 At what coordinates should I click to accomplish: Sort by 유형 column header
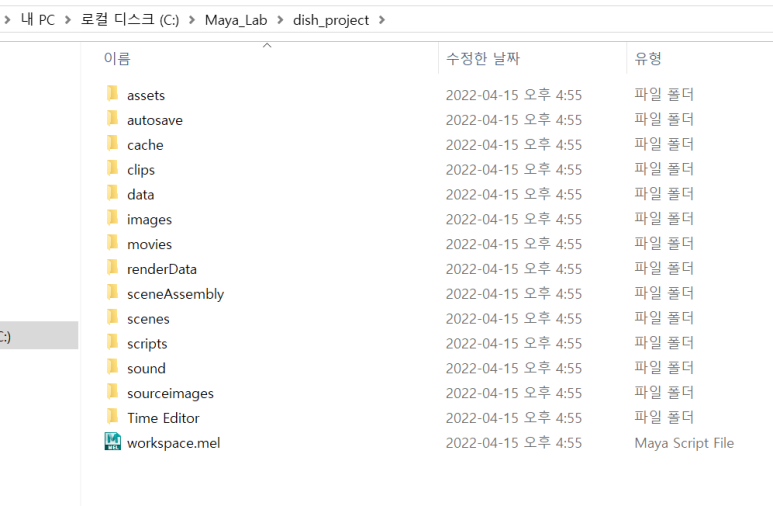tap(648, 58)
